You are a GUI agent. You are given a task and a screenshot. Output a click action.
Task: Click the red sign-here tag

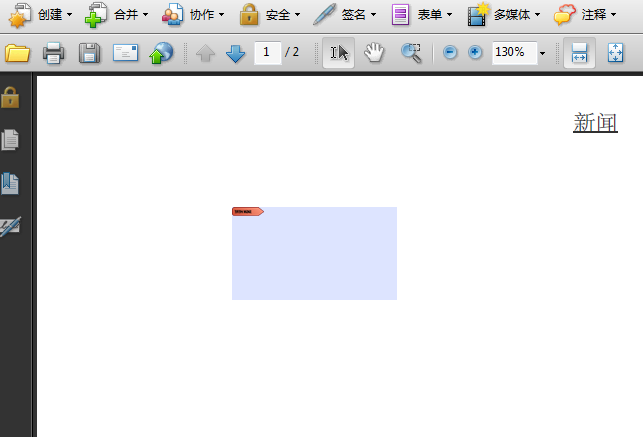248,212
